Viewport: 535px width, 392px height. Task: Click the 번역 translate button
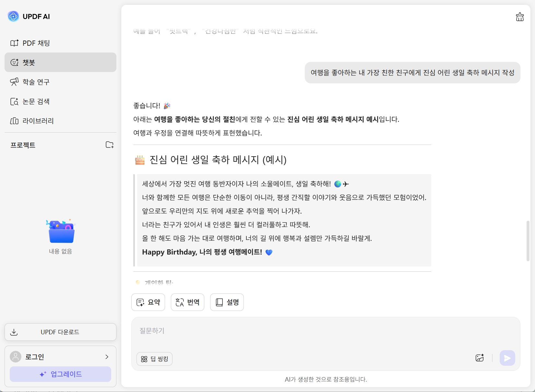(187, 302)
